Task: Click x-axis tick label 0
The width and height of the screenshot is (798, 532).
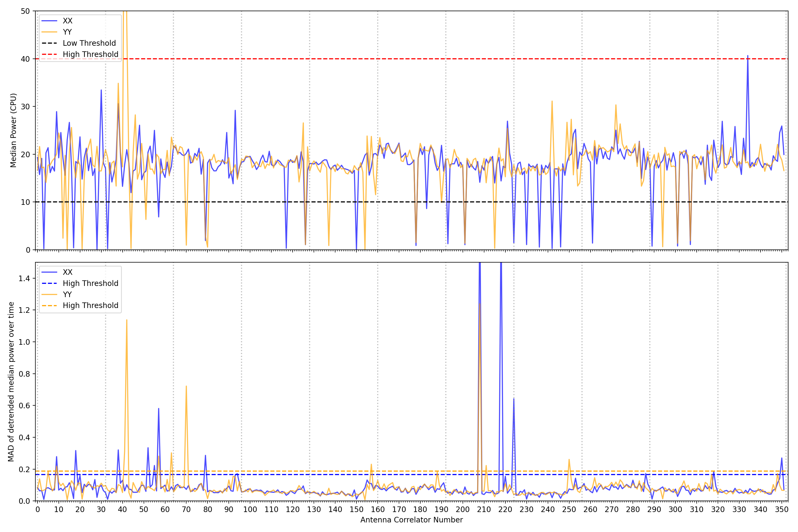Action: point(38,510)
